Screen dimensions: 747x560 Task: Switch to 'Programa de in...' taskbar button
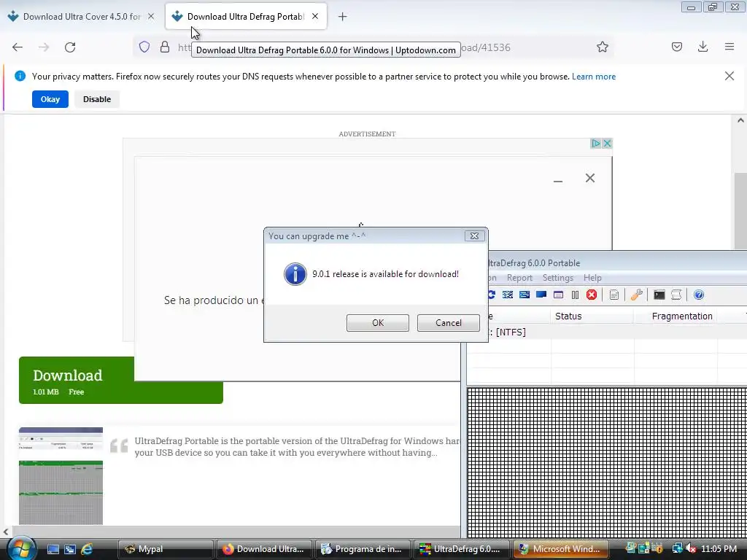tap(363, 549)
